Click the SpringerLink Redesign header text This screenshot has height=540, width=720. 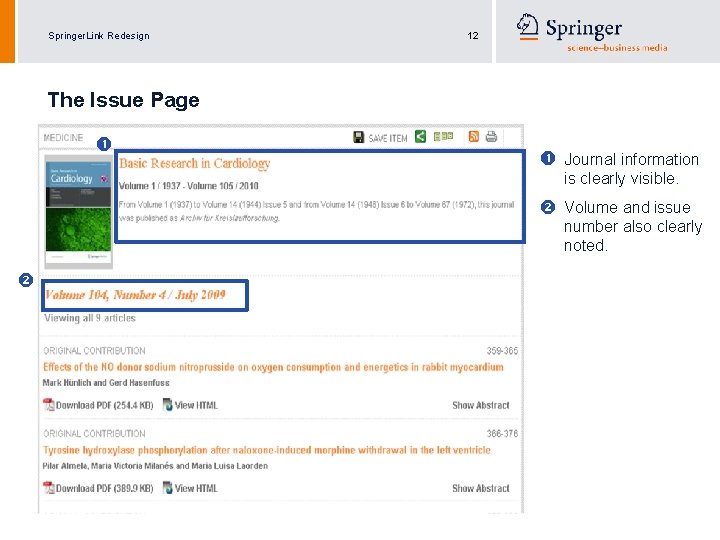click(99, 36)
